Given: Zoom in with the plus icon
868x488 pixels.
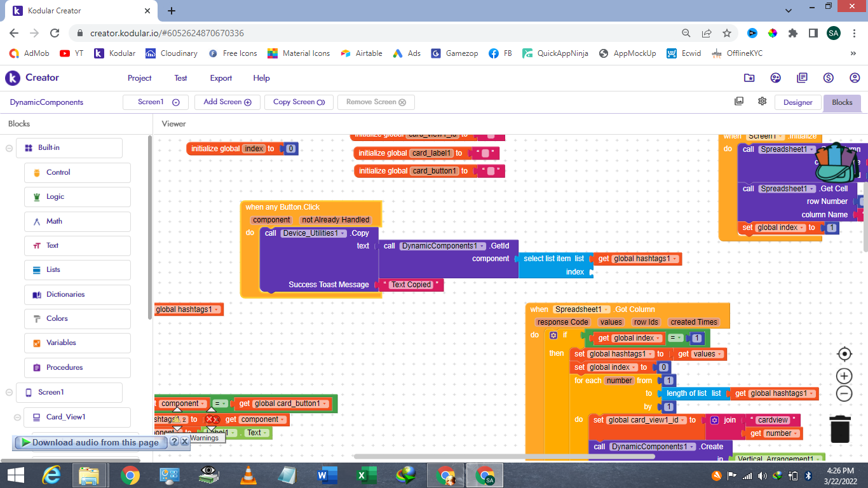Looking at the screenshot, I should [x=844, y=376].
